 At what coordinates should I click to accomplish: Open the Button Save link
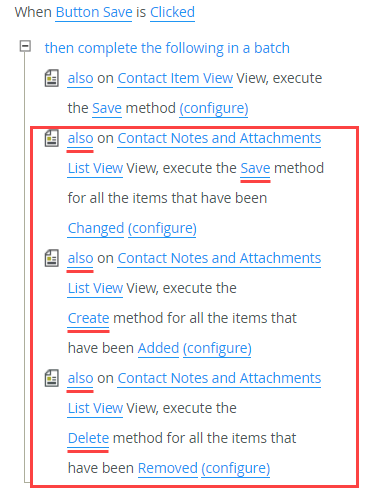coord(94,12)
